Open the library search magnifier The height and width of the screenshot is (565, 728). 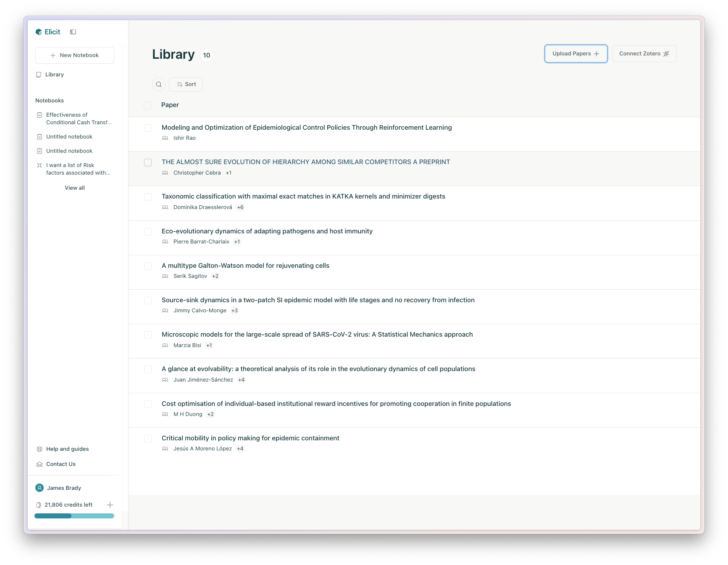click(159, 84)
